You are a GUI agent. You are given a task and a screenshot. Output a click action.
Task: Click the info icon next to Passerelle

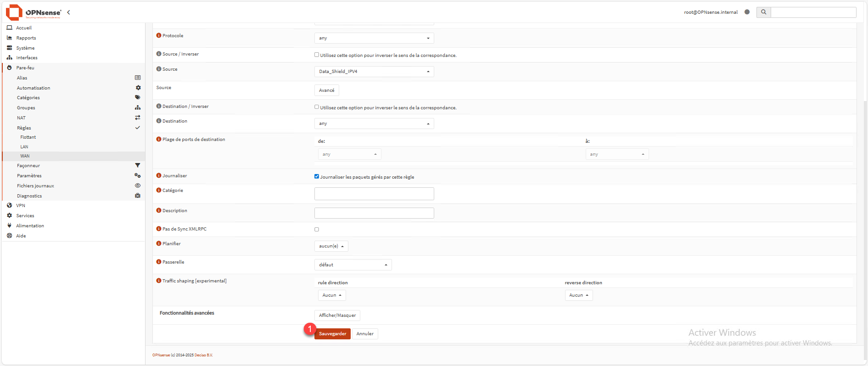[159, 262]
